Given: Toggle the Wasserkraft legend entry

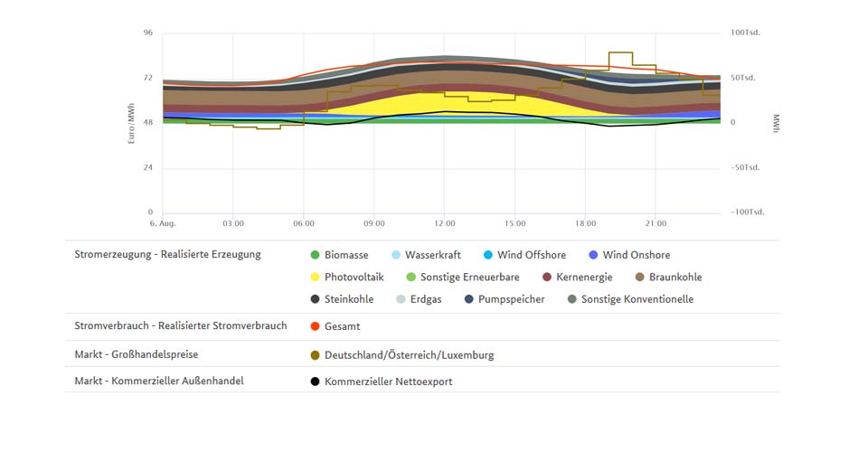Looking at the screenshot, I should click(x=426, y=255).
